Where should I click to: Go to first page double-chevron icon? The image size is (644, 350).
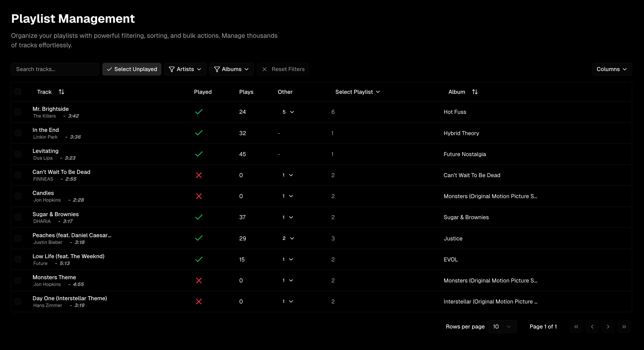[x=576, y=327]
